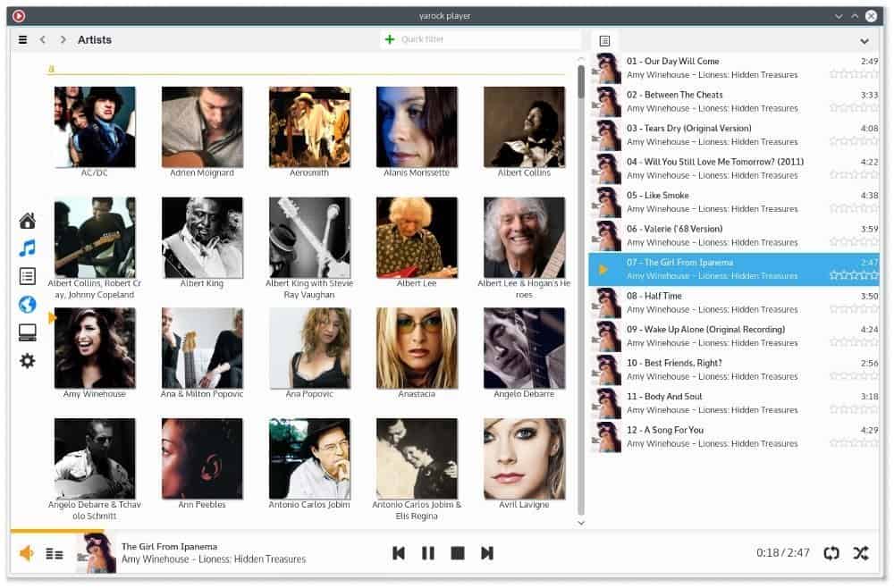
Task: Open the internet radio globe view
Action: pos(28,304)
